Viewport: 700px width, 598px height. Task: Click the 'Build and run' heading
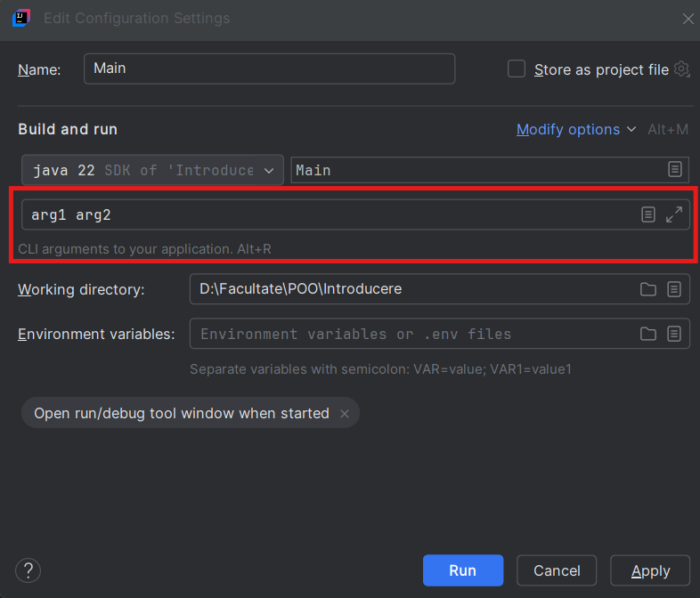68,129
